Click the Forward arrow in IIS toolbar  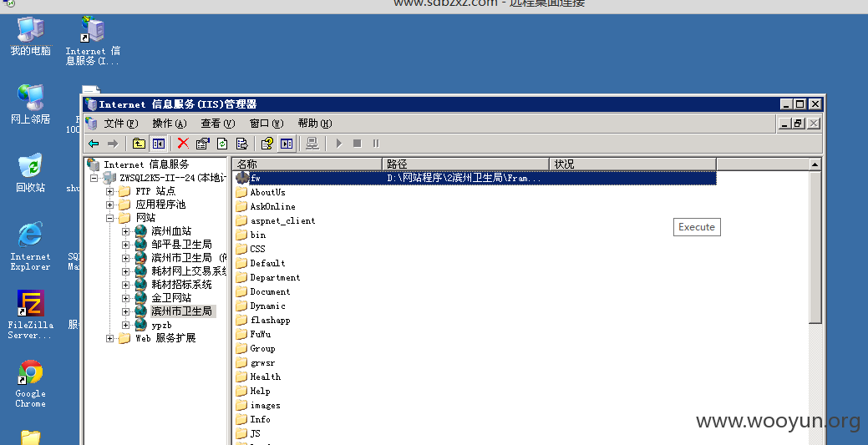pos(113,144)
